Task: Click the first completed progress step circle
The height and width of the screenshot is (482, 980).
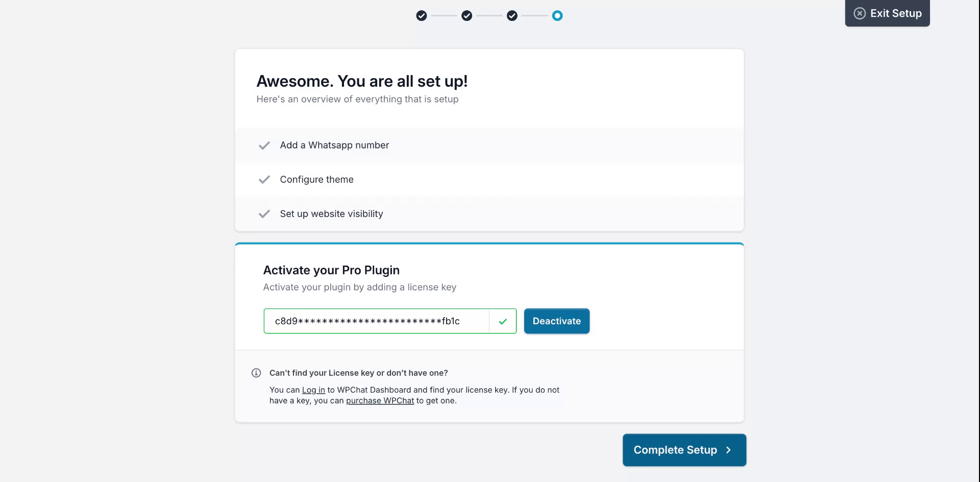Action: tap(421, 15)
